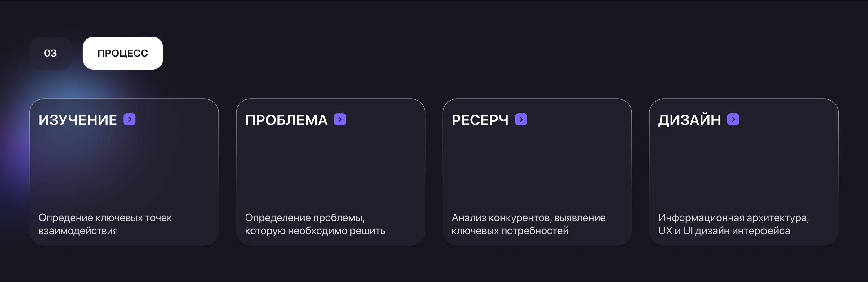This screenshot has width=868, height=282.
Task: Click the purple arrow next to ДИЗАЙН
Action: pyautogui.click(x=733, y=119)
